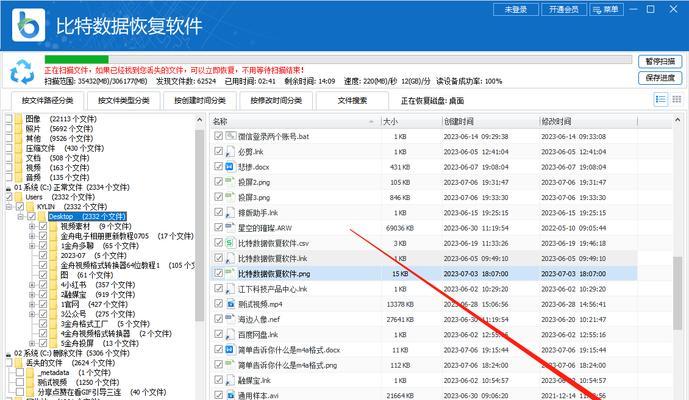The width and height of the screenshot is (689, 400).
Task: Open 文件搜索 tab
Action: 352,101
